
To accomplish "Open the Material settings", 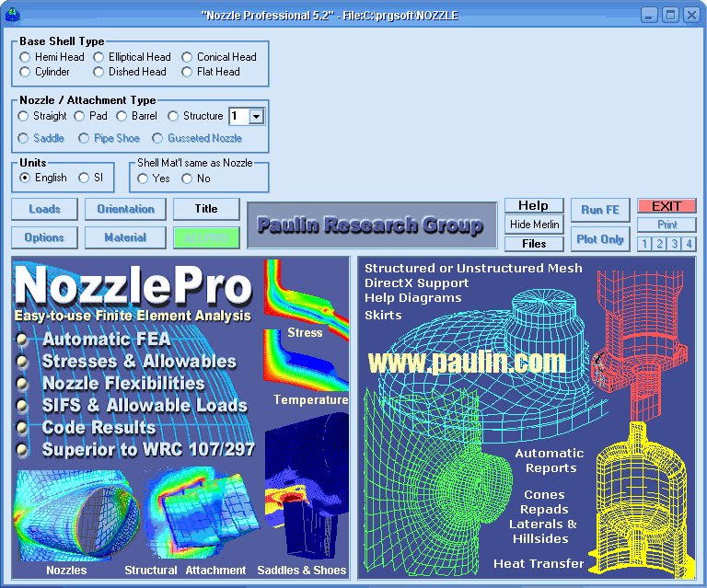I will [x=125, y=238].
